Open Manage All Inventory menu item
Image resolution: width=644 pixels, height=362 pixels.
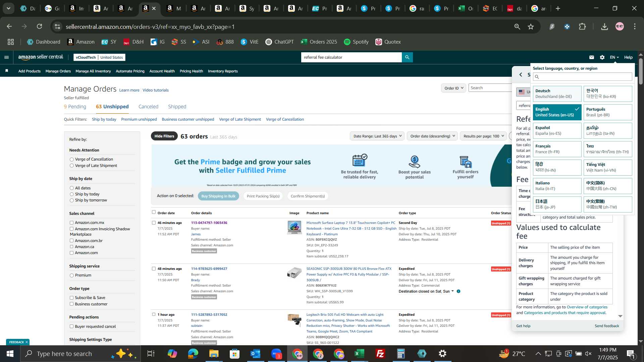click(x=93, y=71)
